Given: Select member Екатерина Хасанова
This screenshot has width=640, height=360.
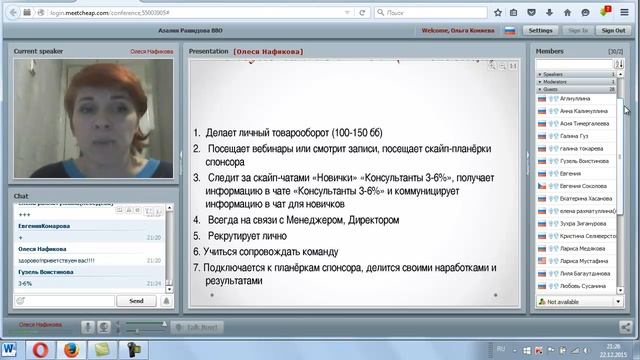Looking at the screenshot, I should pos(576,198).
